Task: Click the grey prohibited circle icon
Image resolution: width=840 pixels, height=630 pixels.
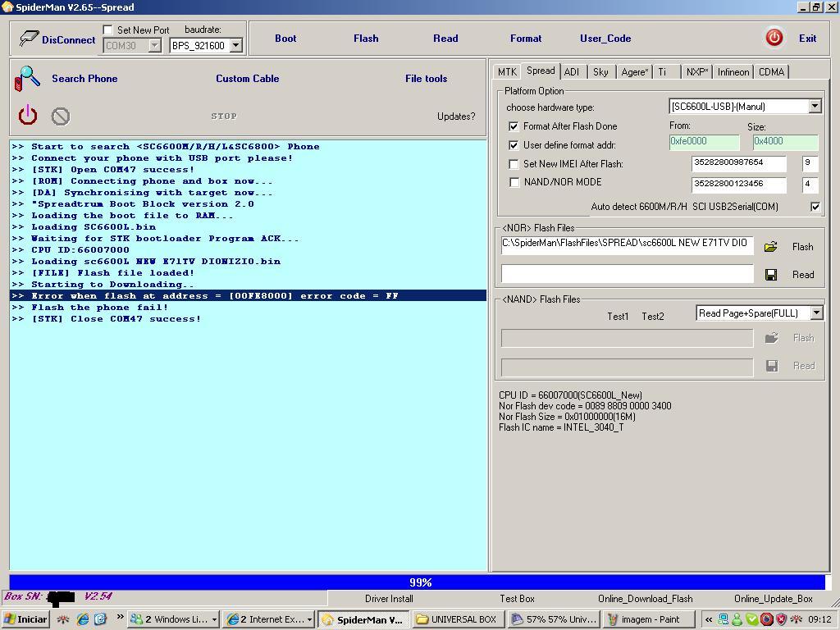Action: click(61, 116)
